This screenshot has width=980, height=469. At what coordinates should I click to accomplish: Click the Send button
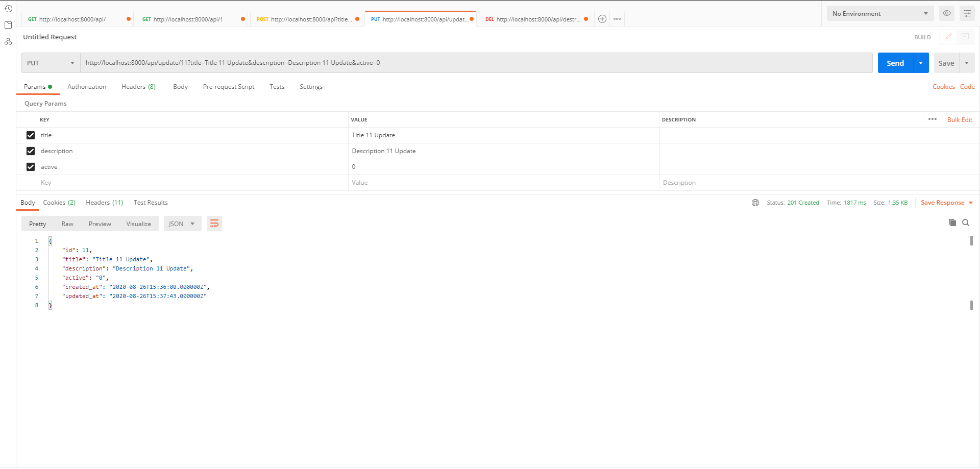895,63
